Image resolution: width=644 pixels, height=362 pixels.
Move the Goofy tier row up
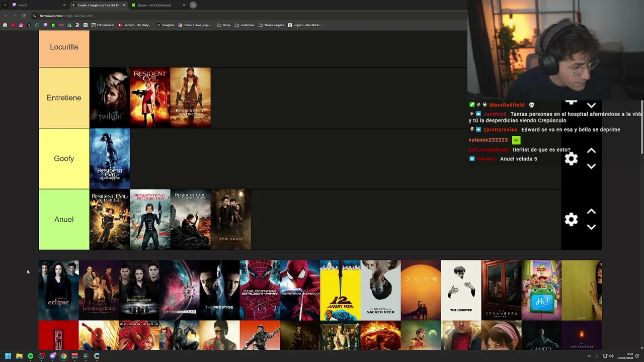click(x=591, y=151)
